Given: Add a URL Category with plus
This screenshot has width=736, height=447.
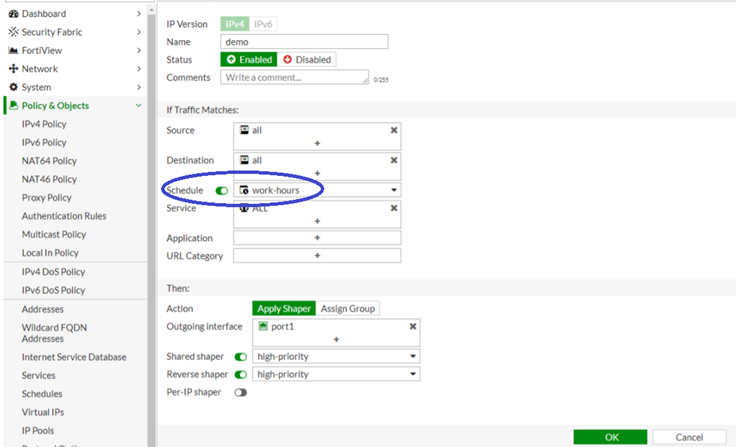Looking at the screenshot, I should (317, 256).
